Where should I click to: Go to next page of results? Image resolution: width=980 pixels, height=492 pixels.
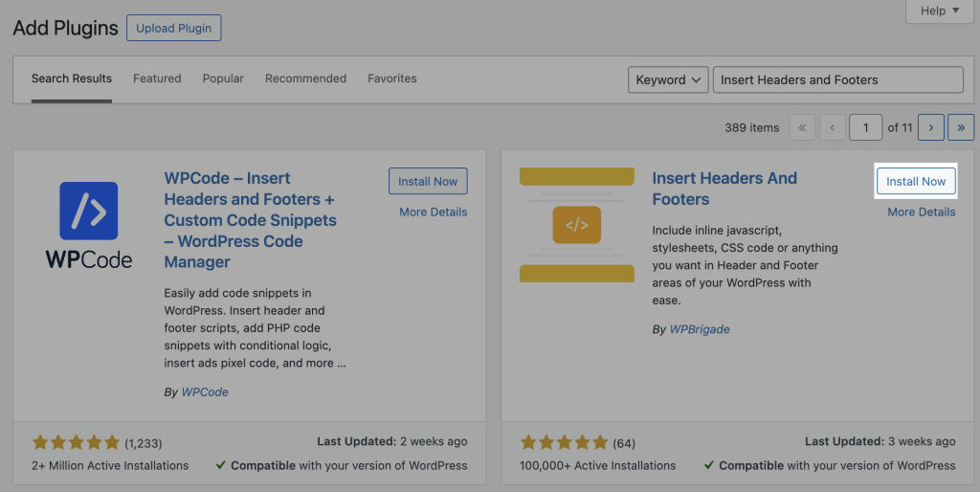pyautogui.click(x=931, y=127)
